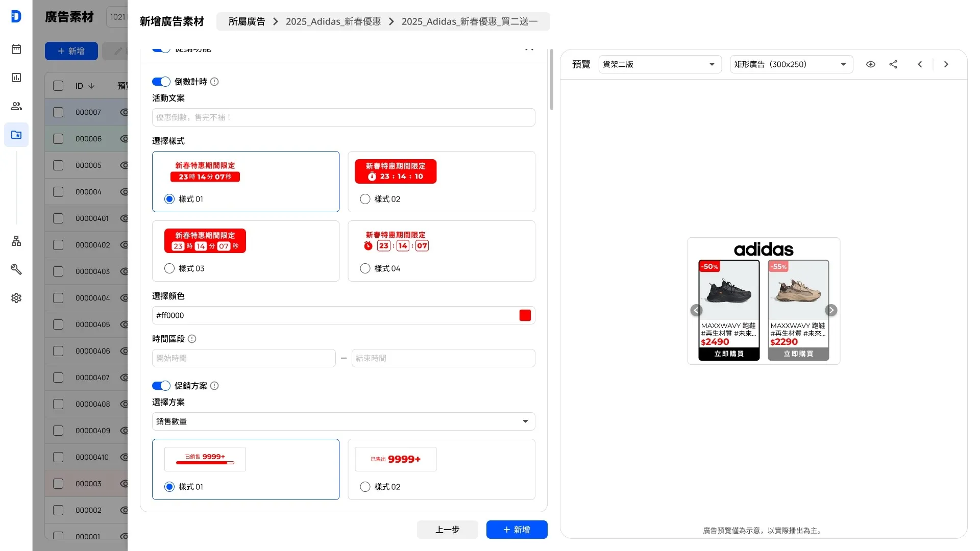This screenshot has width=980, height=551.
Task: Open the reports chart icon in sidebar
Action: coord(16,78)
